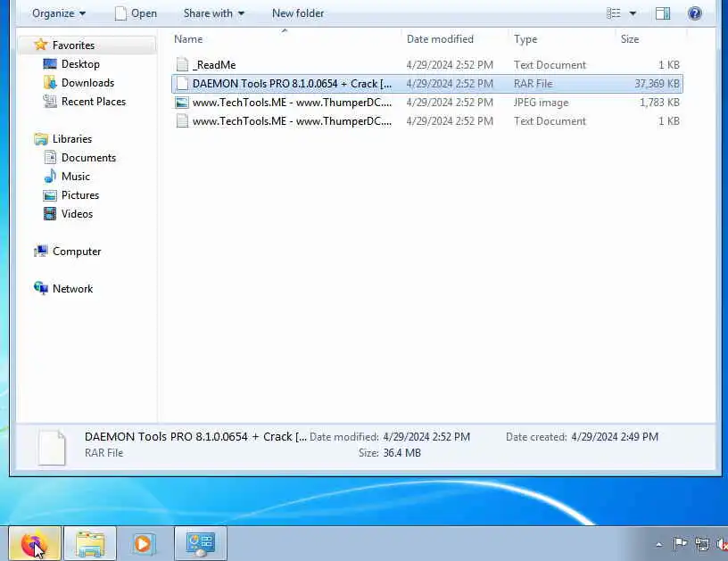Viewport: 728px width, 561px height.
Task: Sort files by Size column
Action: click(x=630, y=39)
